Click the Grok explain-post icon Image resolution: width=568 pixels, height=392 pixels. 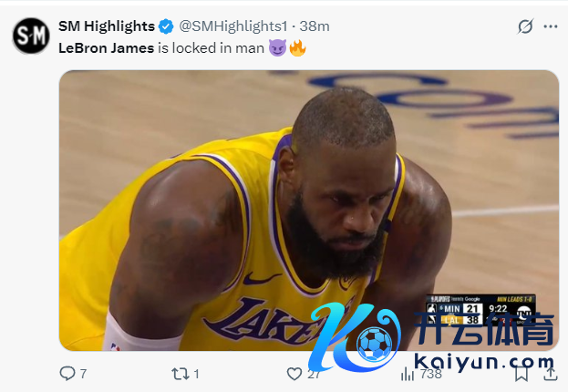[x=525, y=26]
